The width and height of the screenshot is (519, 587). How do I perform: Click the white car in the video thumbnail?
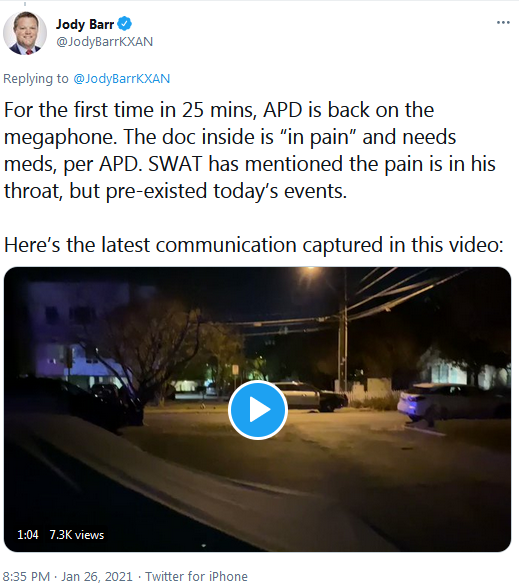pos(453,403)
